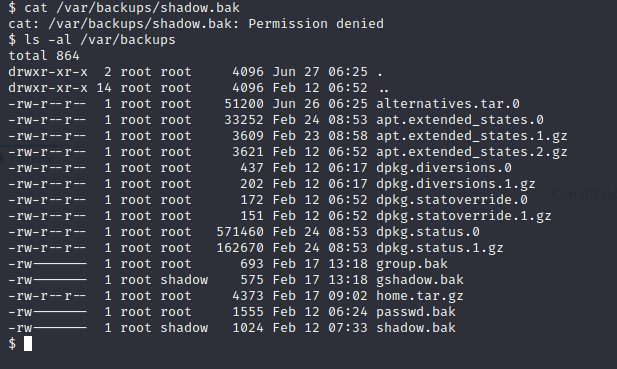Click the passwd.bak filename
This screenshot has width=617, height=369.
(x=416, y=312)
